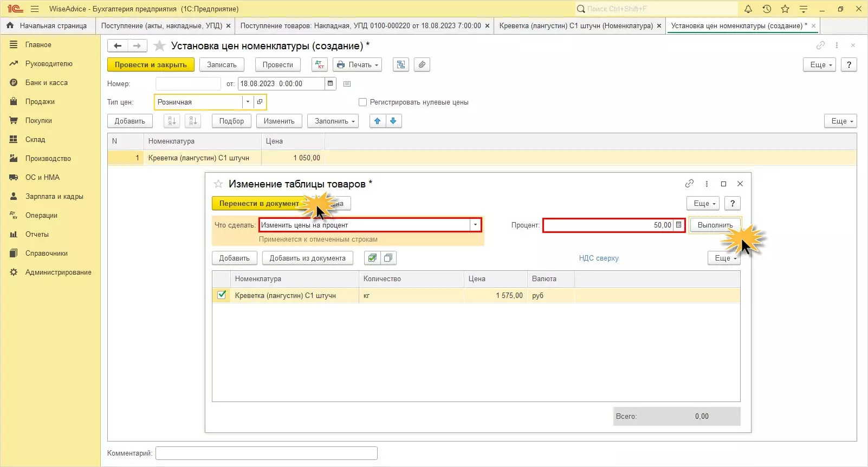Image resolution: width=868 pixels, height=467 pixels.
Task: Open calendar picker next to date field
Action: [330, 83]
